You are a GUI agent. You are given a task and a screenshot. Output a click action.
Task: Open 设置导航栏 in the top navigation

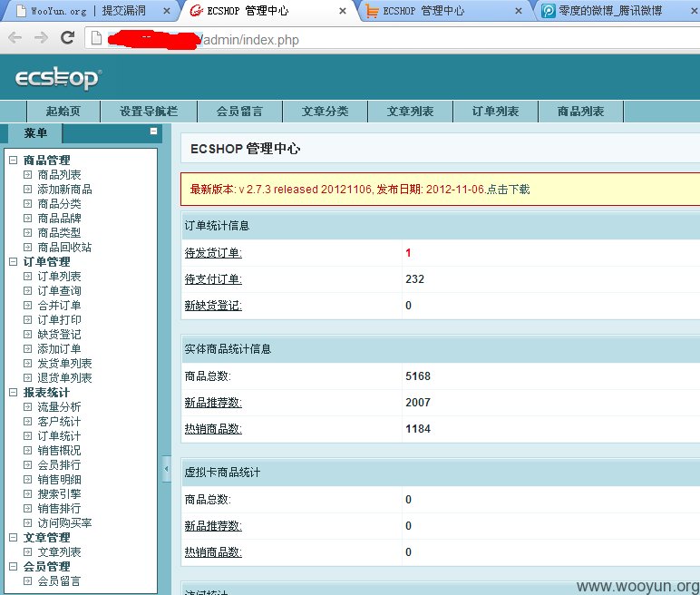tap(149, 112)
